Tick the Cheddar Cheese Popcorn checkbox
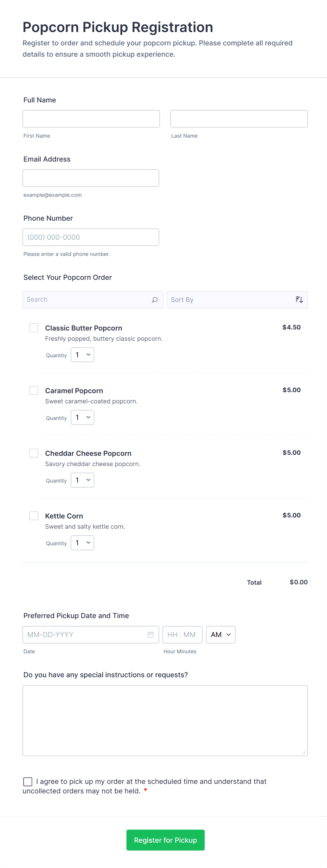The image size is (327, 868). 34,453
